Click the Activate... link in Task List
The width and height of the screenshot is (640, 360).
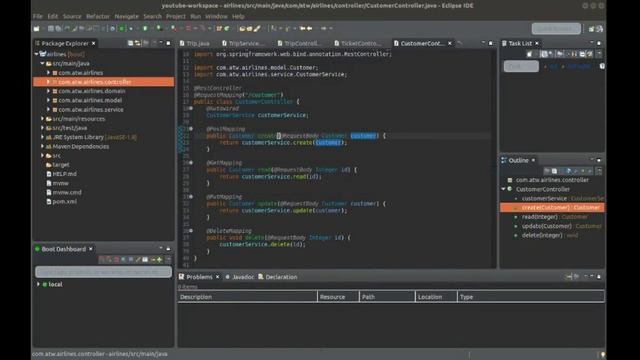point(579,66)
